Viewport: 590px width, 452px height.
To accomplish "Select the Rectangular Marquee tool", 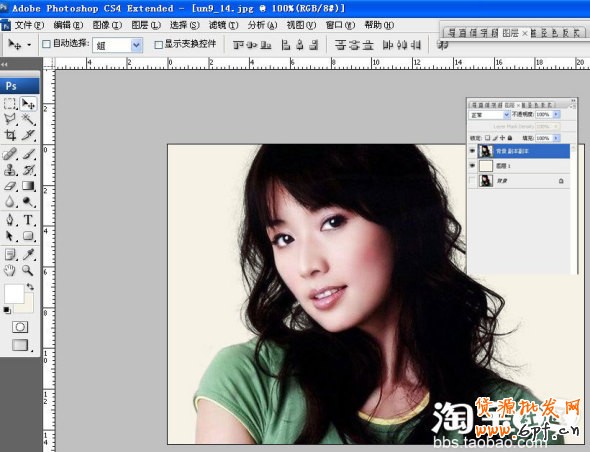I will pyautogui.click(x=9, y=103).
